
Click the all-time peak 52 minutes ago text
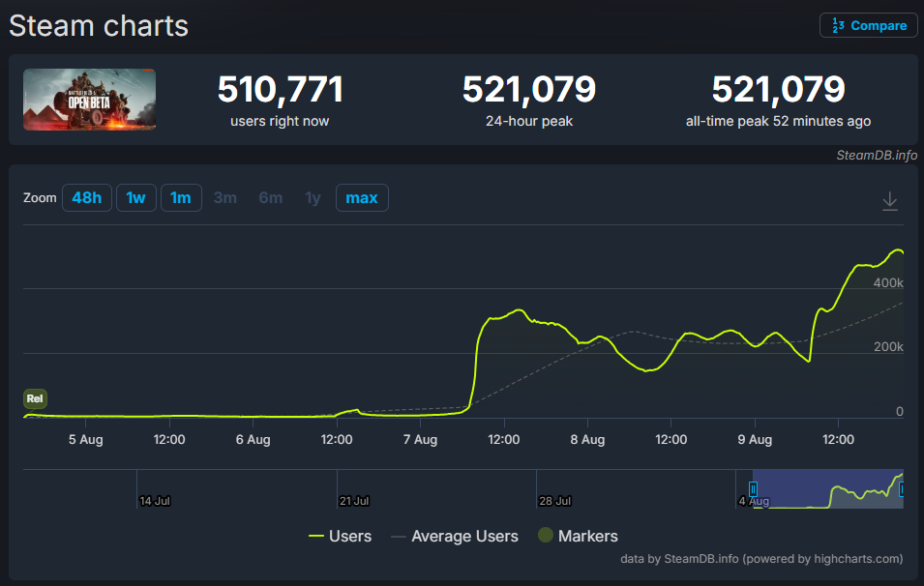coord(779,121)
